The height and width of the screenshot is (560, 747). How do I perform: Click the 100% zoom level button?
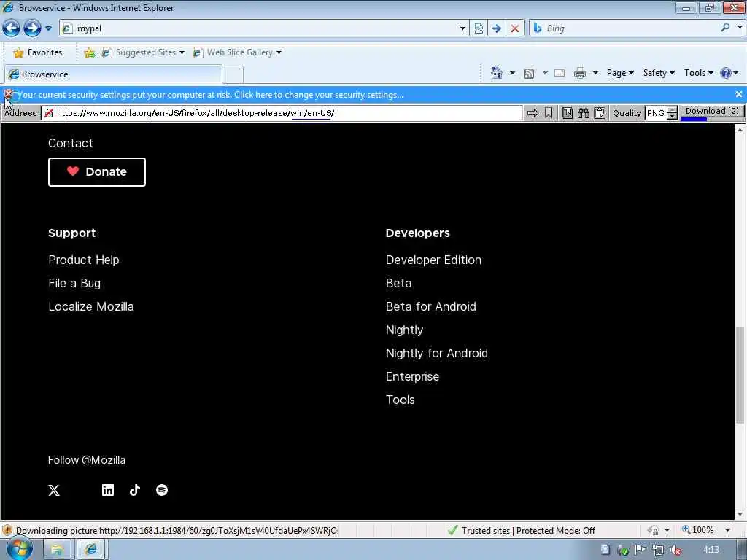coord(698,530)
